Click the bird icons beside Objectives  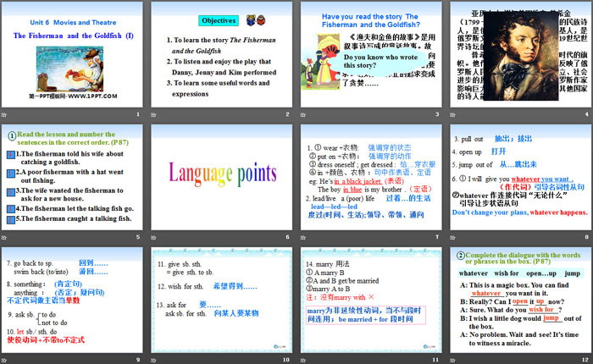pyautogui.click(x=254, y=18)
